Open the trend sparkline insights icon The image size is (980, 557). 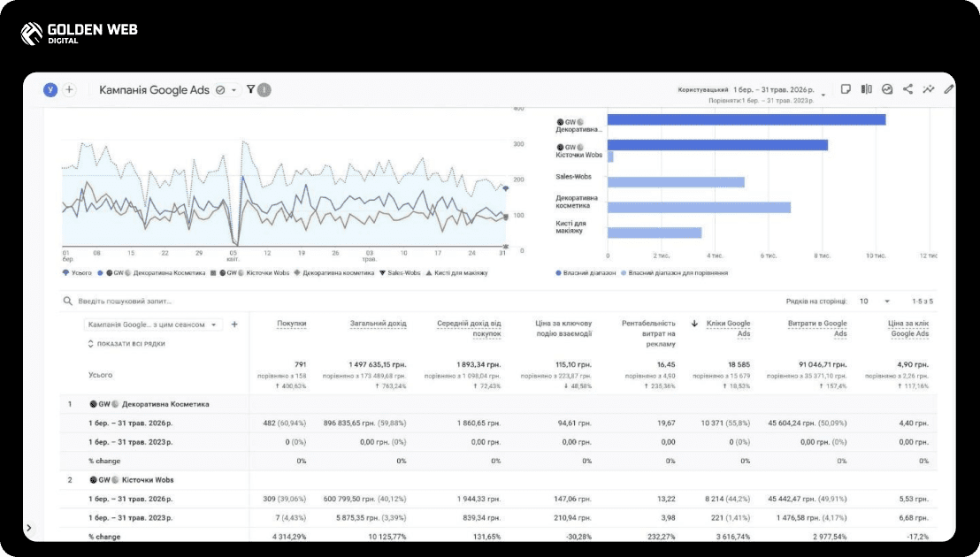pyautogui.click(x=928, y=89)
